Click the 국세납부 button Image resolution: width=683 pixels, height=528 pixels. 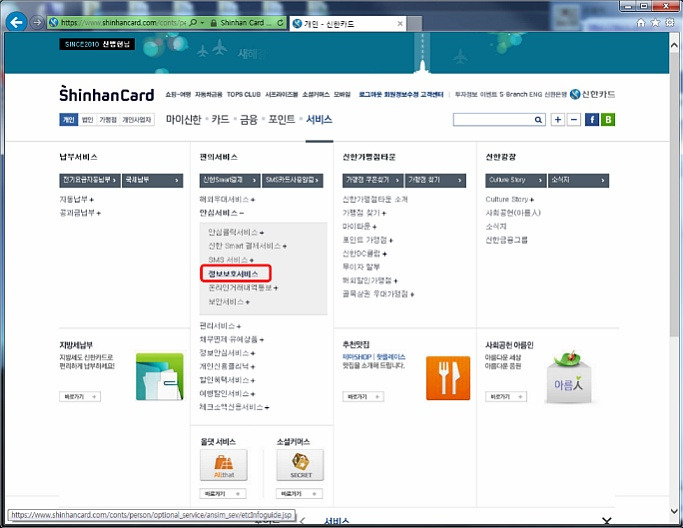coord(152,180)
